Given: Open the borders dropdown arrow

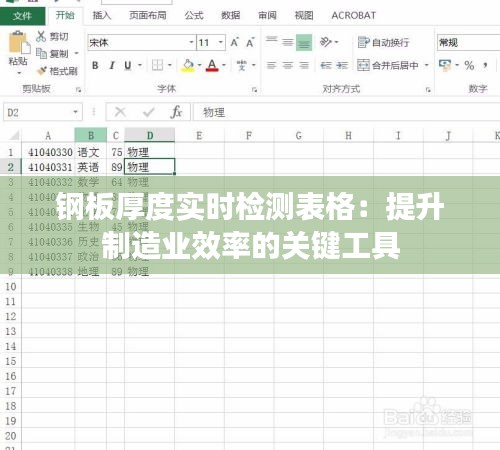Looking at the screenshot, I should [x=169, y=65].
